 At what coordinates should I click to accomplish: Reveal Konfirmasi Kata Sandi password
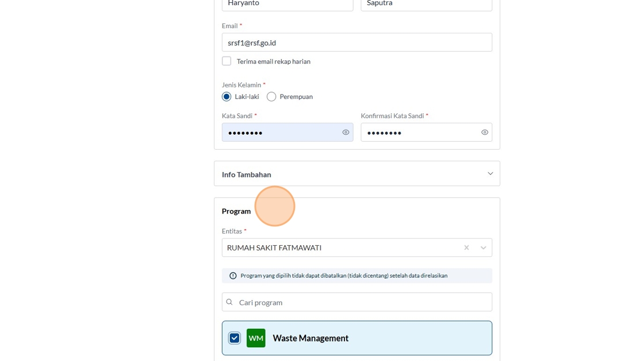pos(485,132)
